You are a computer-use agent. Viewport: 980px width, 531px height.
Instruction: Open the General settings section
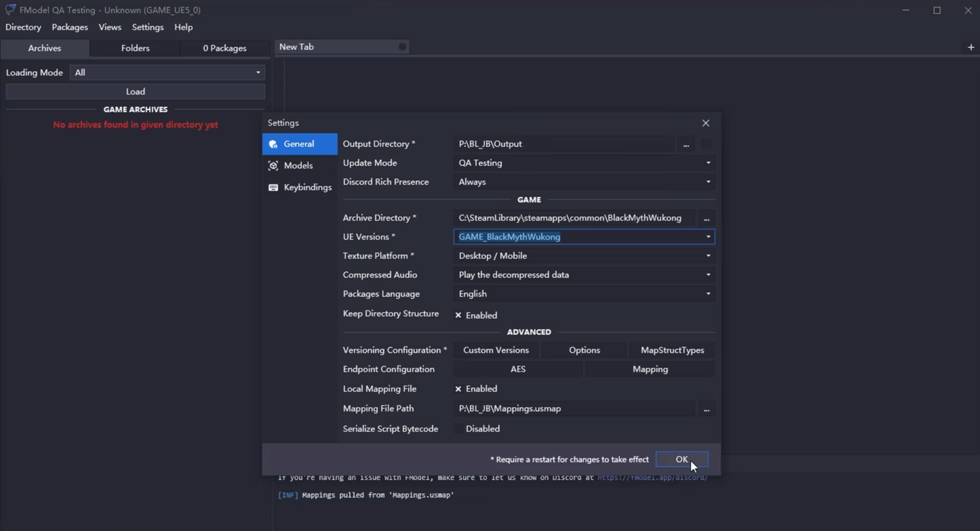point(300,144)
